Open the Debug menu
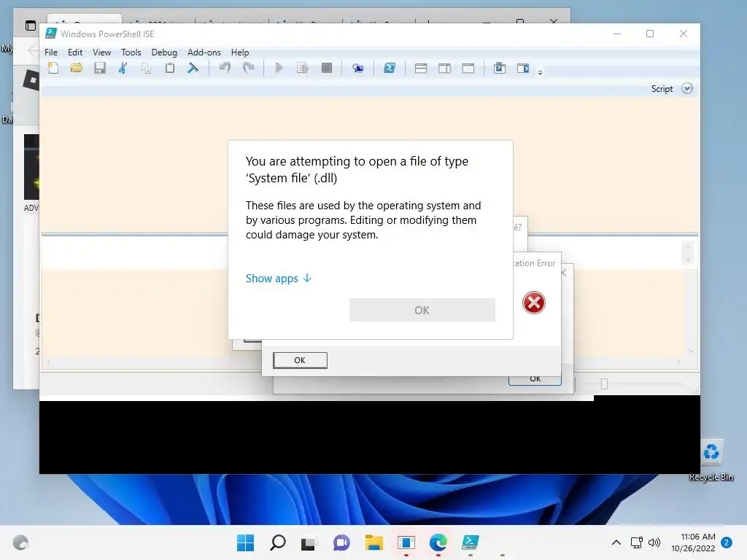The image size is (747, 560). click(164, 52)
